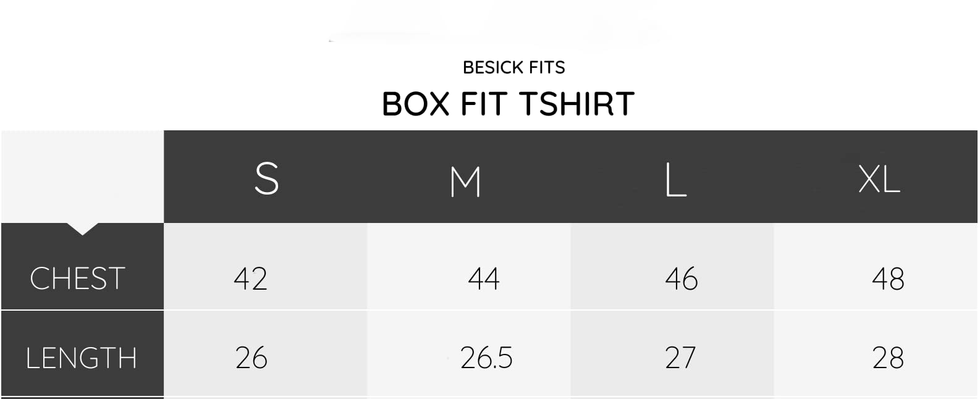Screen dimensions: 980x399
Task: Pick the XL size column header
Action: tap(879, 180)
